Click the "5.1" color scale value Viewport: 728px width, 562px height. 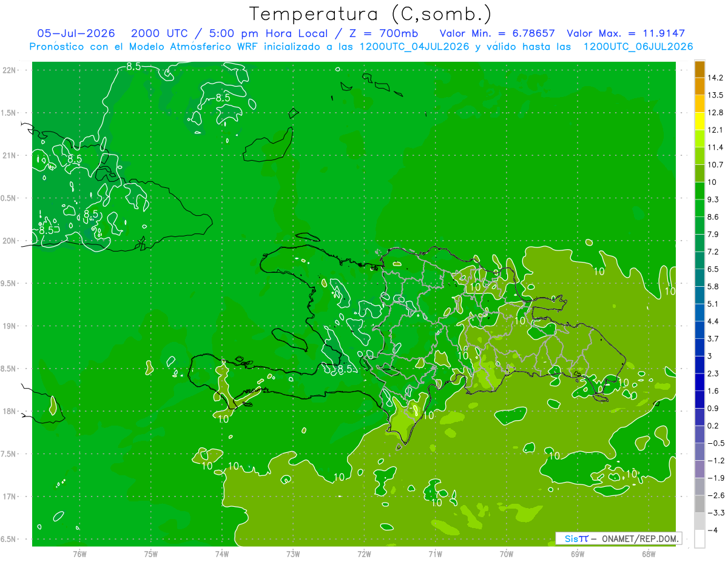713,304
